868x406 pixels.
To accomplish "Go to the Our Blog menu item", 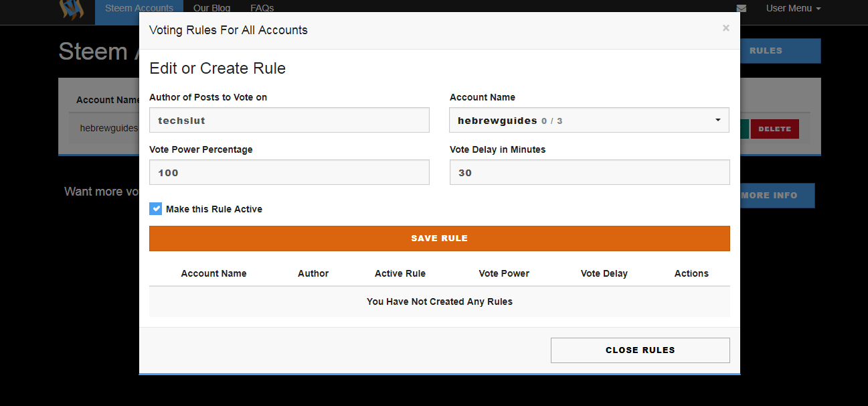I will [211, 9].
